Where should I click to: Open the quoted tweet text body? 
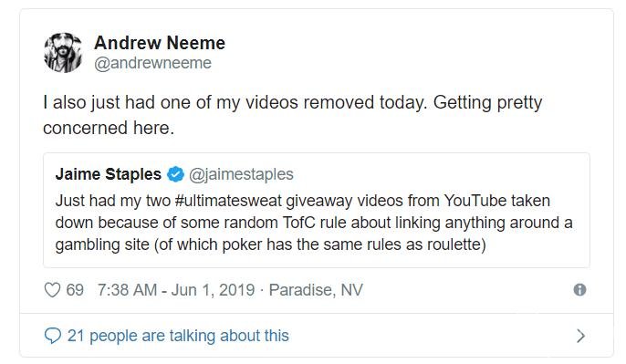314,223
